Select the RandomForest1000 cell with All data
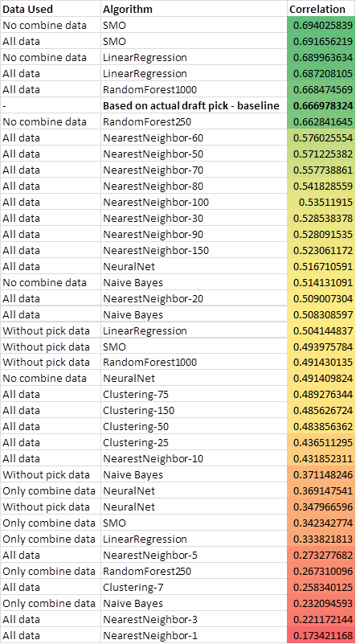This screenshot has width=356, height=644. pos(194,89)
